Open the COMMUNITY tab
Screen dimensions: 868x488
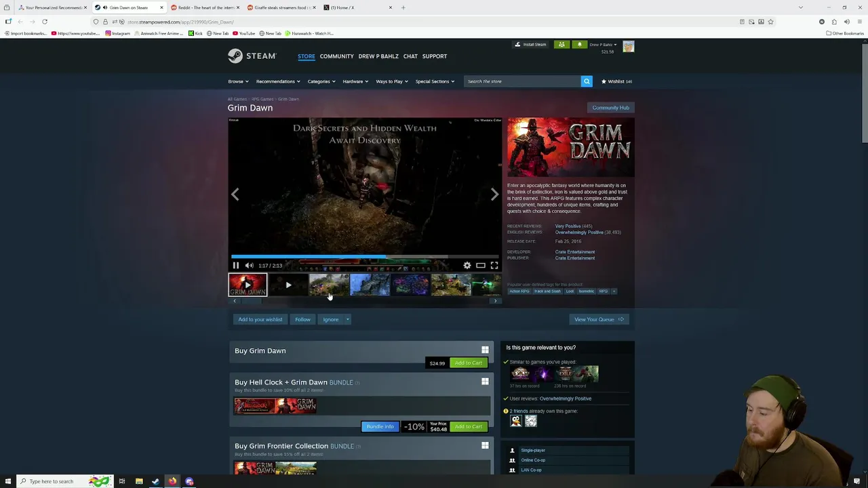coord(337,56)
